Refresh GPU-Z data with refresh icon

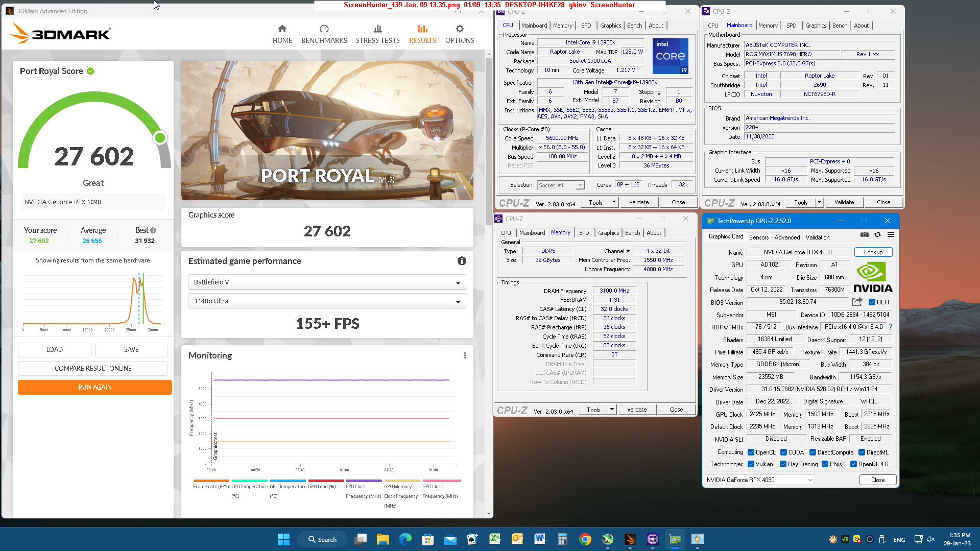click(x=877, y=234)
